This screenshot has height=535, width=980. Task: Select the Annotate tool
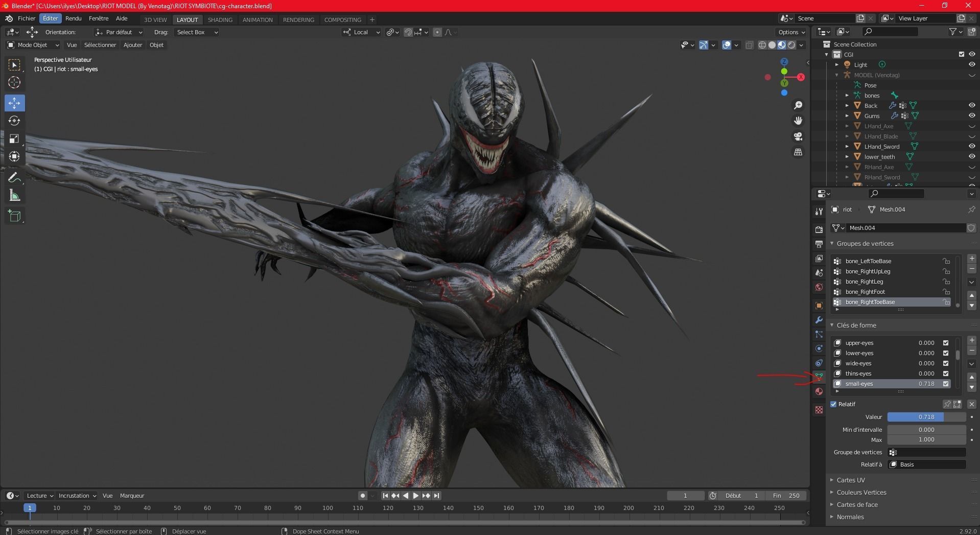14,177
